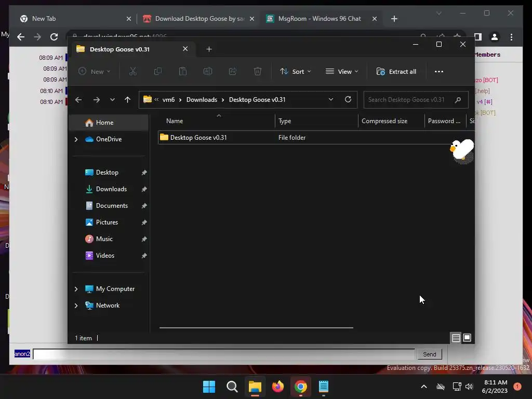Add a new File Explorer tab

click(209, 49)
